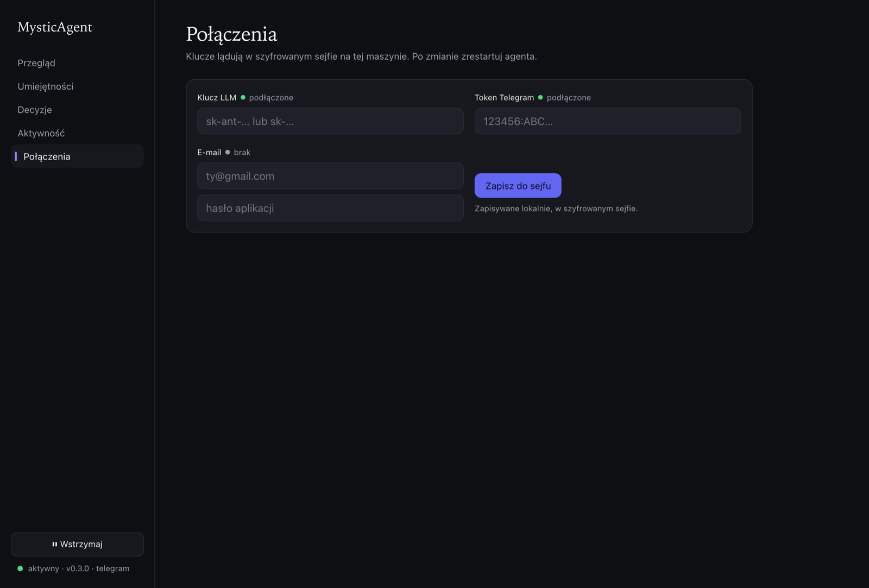Click green status dot beside Klucz LLM
The width and height of the screenshot is (869, 588).
point(243,98)
